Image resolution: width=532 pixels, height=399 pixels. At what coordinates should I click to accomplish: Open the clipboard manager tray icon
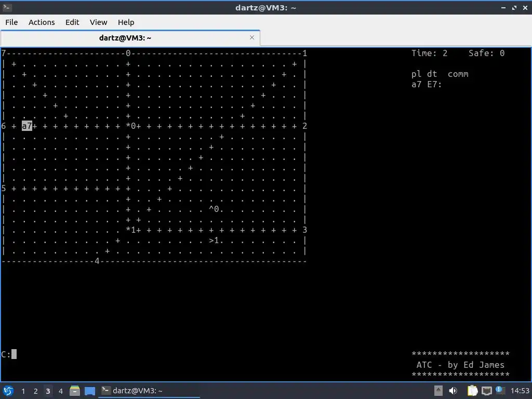click(x=472, y=391)
